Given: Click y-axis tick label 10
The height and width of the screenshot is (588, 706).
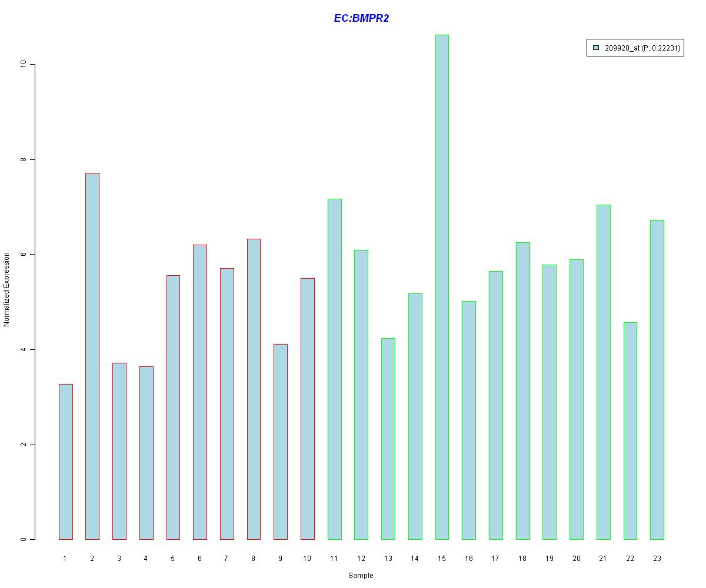Looking at the screenshot, I should click(23, 64).
